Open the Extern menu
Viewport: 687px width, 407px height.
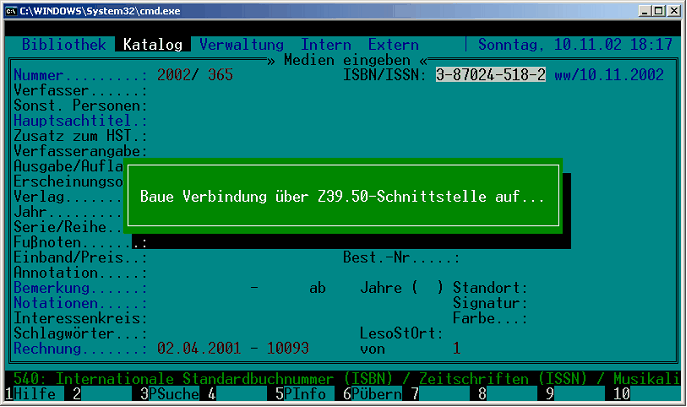pos(393,45)
